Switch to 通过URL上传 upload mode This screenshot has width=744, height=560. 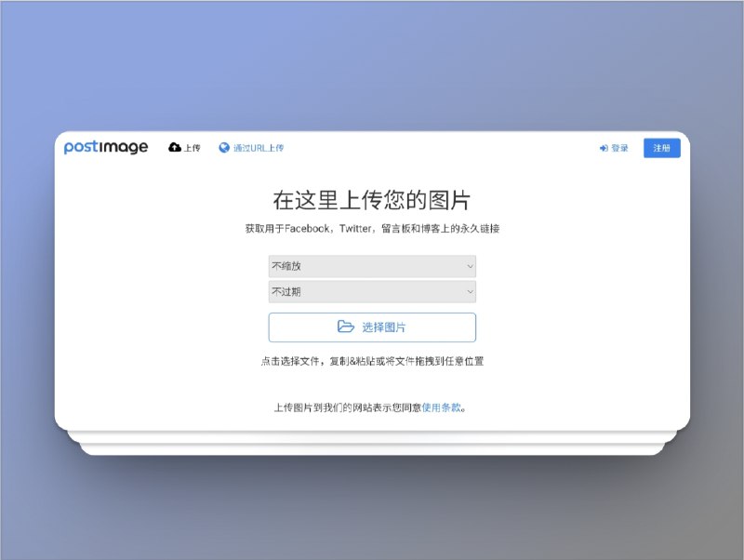tap(256, 147)
